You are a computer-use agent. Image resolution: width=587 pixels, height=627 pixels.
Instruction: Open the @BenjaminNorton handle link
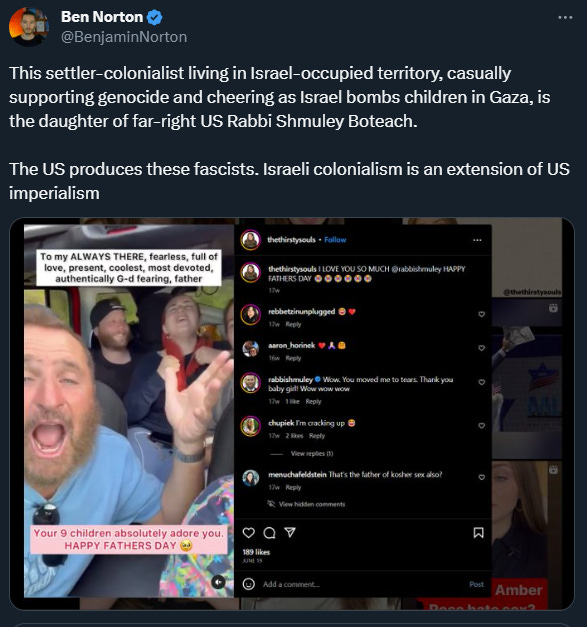point(124,37)
